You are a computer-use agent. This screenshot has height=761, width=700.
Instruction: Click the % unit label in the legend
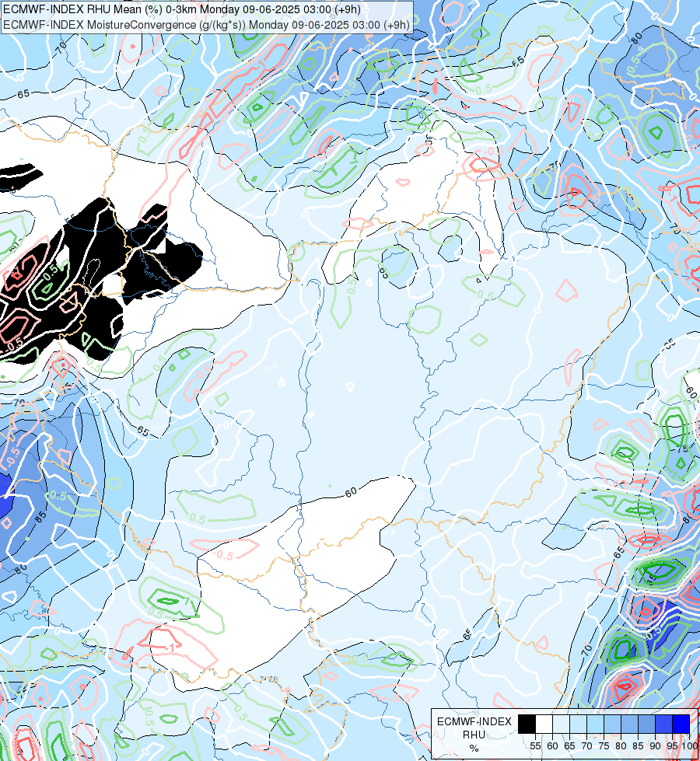474,749
